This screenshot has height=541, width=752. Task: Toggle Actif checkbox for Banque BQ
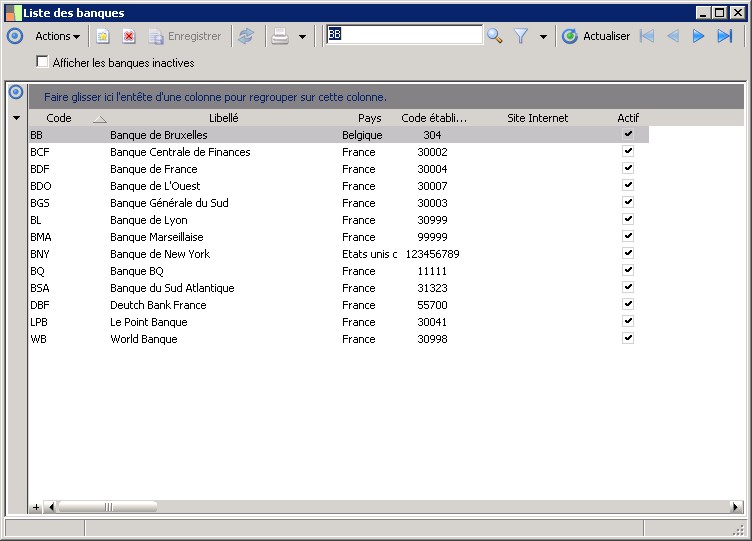(x=628, y=270)
